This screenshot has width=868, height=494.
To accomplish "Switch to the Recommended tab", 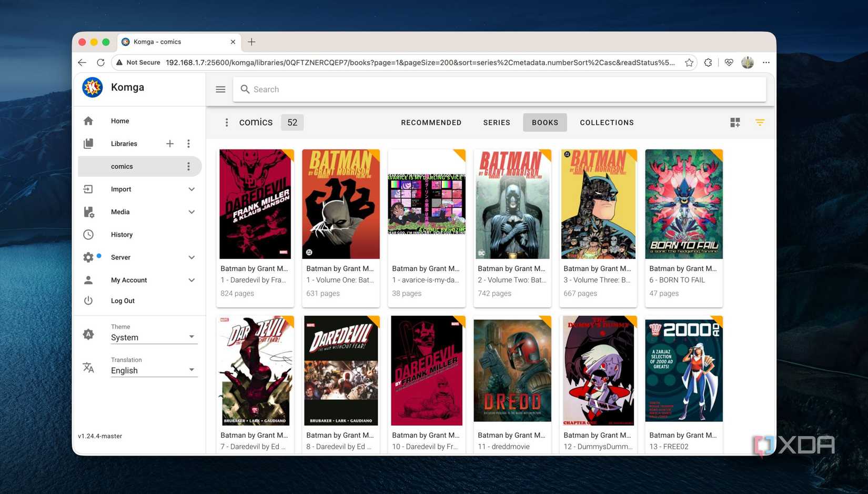I will coord(431,123).
